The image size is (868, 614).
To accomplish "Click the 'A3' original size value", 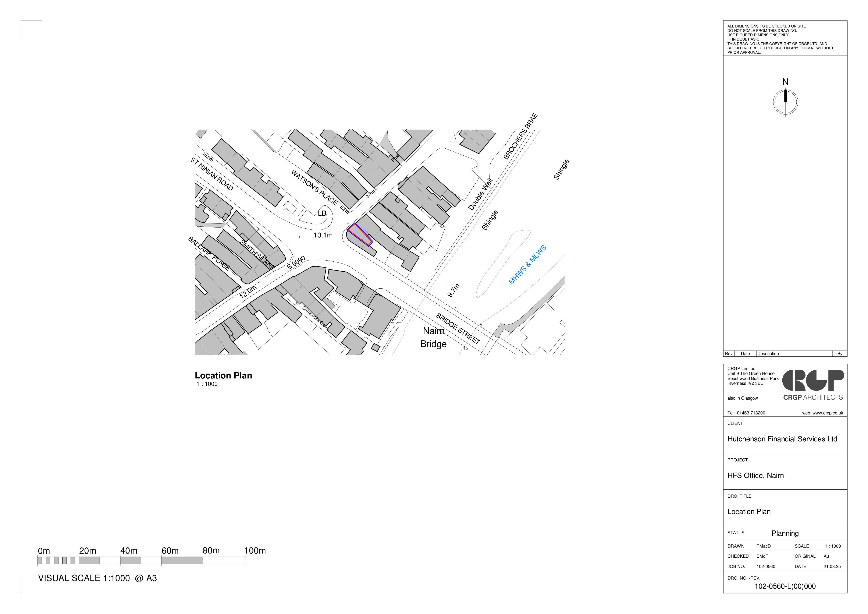I will tap(826, 556).
